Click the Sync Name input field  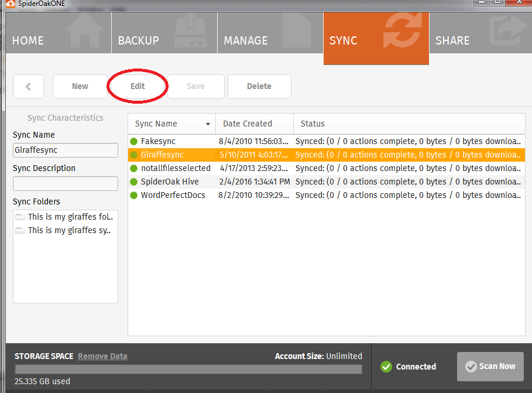pyautogui.click(x=66, y=150)
